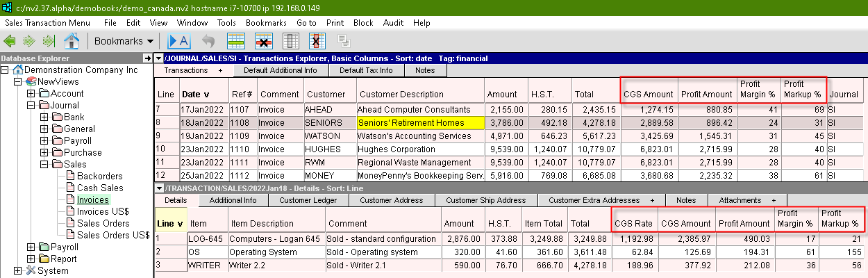This screenshot has width=868, height=278.
Task: Expand the Bank folder in the tree
Action: pyautogui.click(x=44, y=117)
